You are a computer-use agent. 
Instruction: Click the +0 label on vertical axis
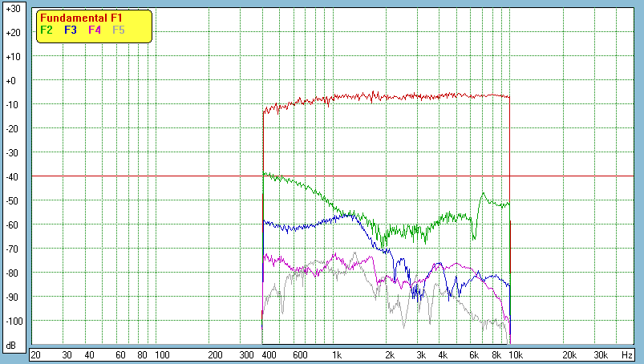coord(12,81)
